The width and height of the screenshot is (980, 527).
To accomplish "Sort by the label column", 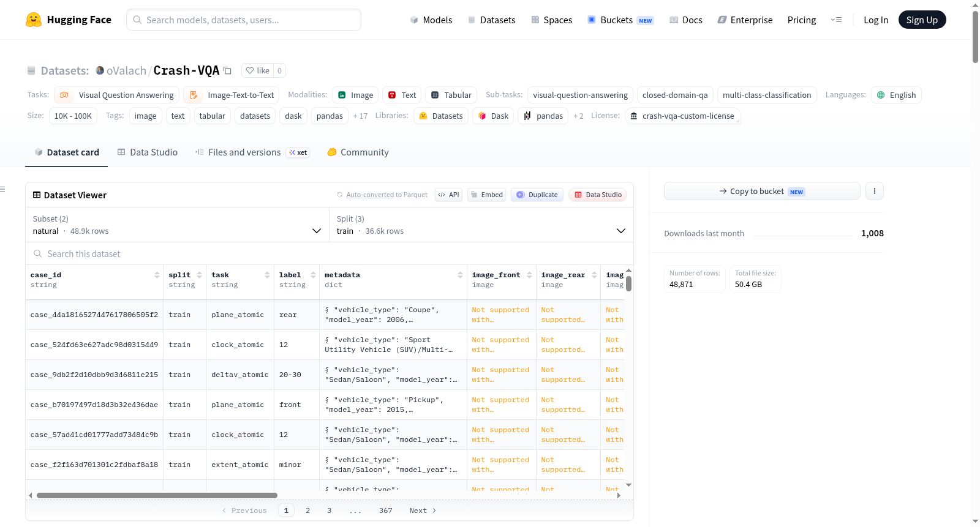I will [x=314, y=275].
